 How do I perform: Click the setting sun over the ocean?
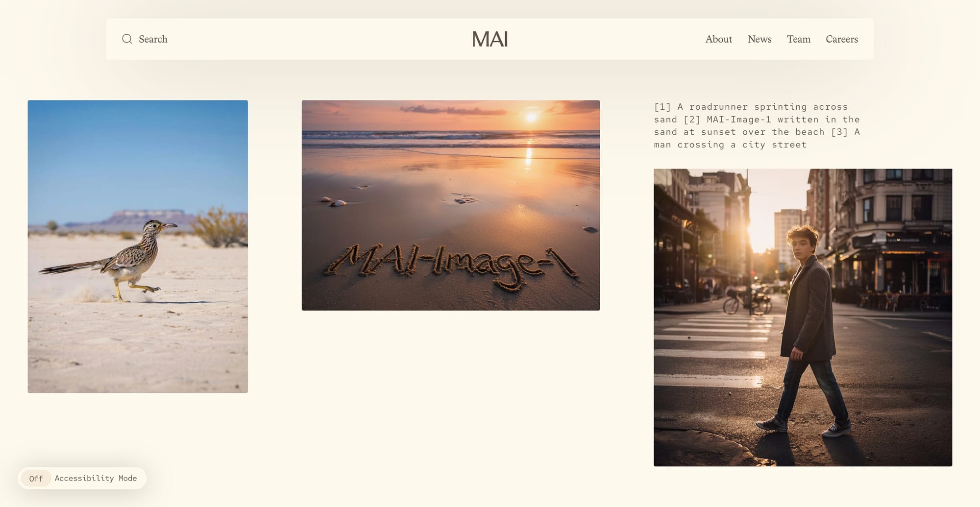531,117
